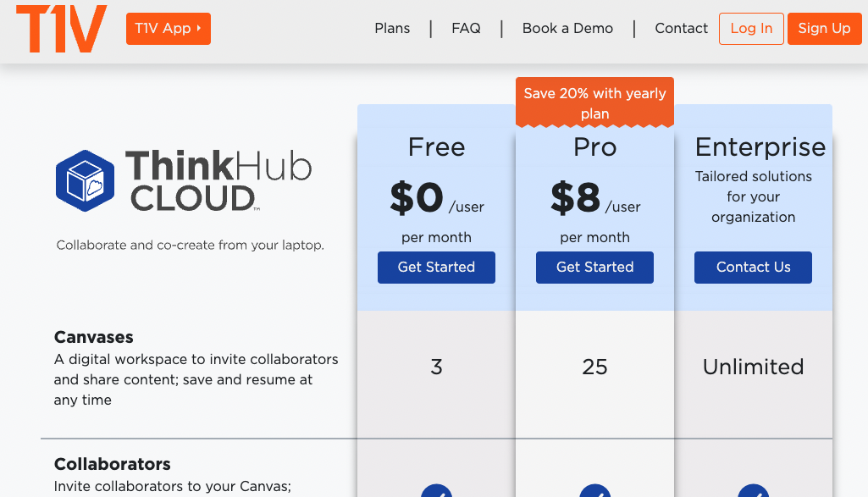Open the Plans menu item
The image size is (868, 497).
[x=392, y=28]
